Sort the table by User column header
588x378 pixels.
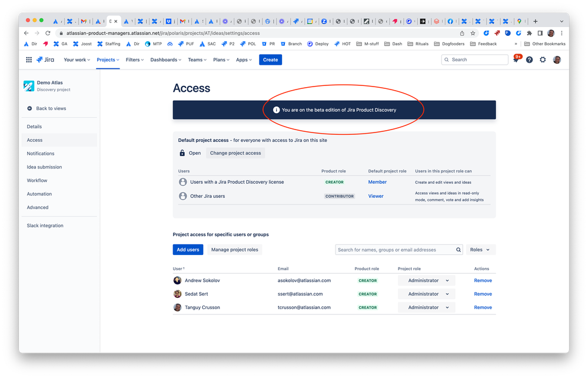click(x=179, y=269)
